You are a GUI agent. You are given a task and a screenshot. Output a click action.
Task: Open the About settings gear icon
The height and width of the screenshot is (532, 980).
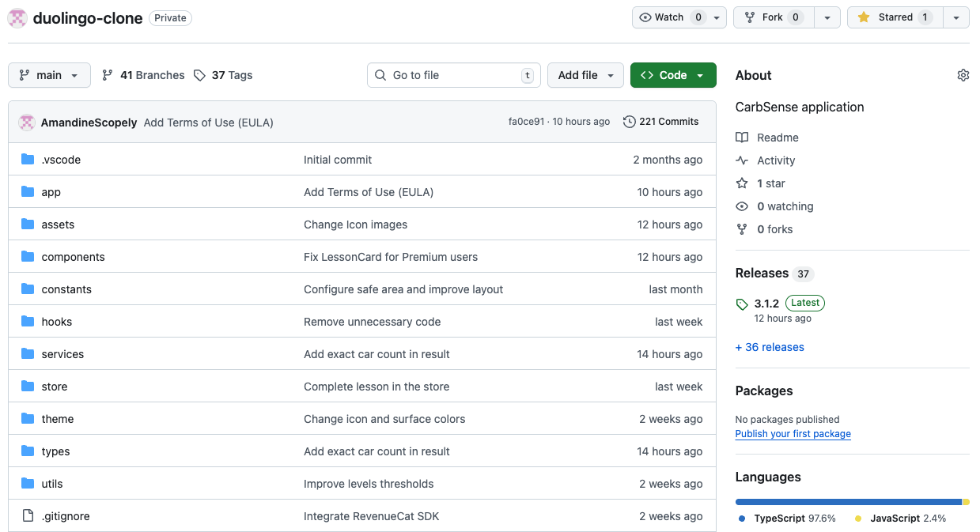coord(963,74)
